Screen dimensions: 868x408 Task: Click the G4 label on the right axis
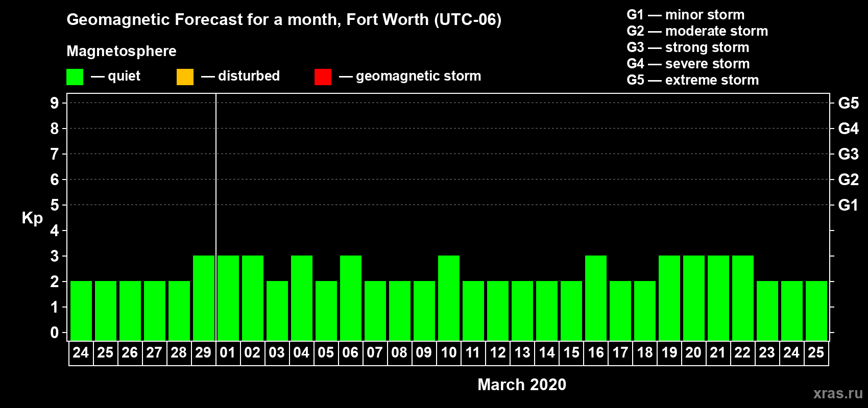849,129
